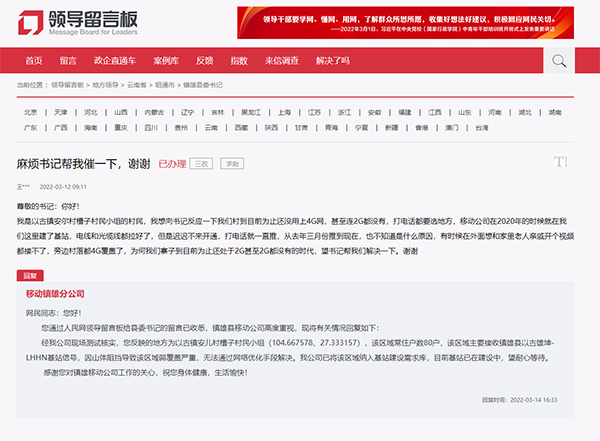Viewport: 600px width, 441px height.
Task: Click the red 回复 tab label
Action: point(30,276)
